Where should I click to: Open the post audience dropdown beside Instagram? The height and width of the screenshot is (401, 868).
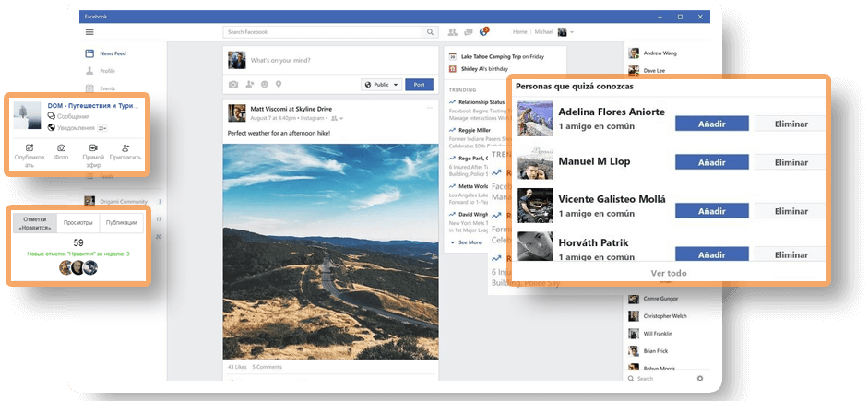(337, 118)
